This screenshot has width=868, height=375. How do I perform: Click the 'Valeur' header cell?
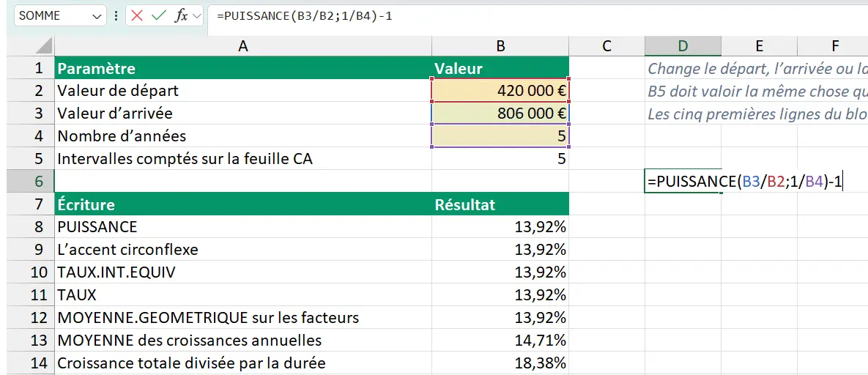tap(500, 67)
